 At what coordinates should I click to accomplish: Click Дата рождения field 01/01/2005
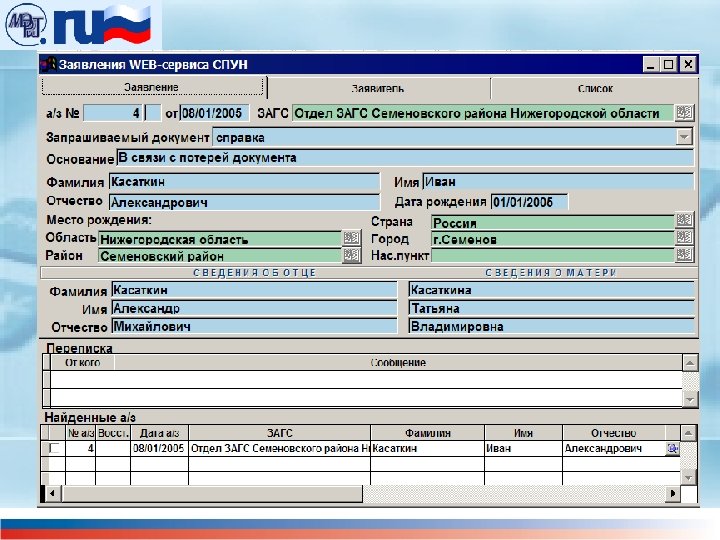pyautogui.click(x=529, y=202)
